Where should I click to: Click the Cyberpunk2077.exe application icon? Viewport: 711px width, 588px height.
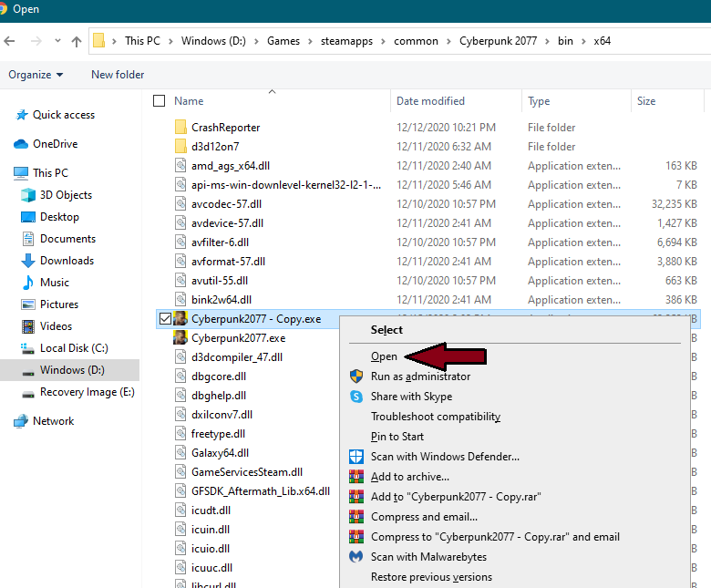tap(180, 338)
